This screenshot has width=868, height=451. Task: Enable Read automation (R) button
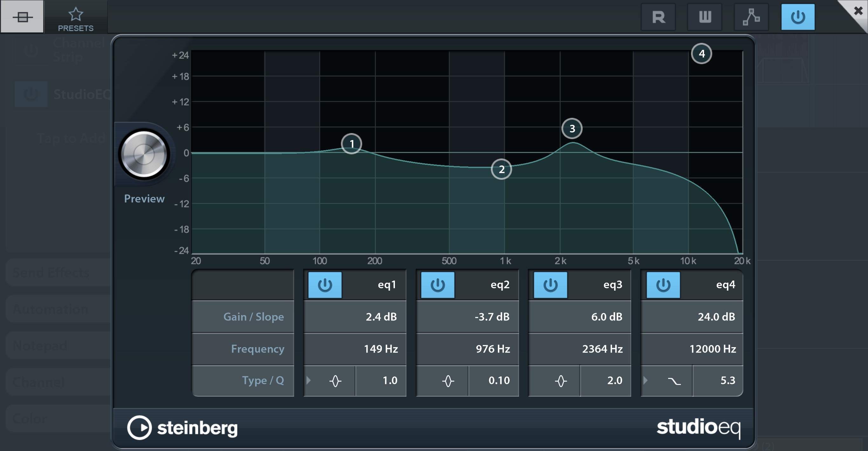[x=658, y=17]
